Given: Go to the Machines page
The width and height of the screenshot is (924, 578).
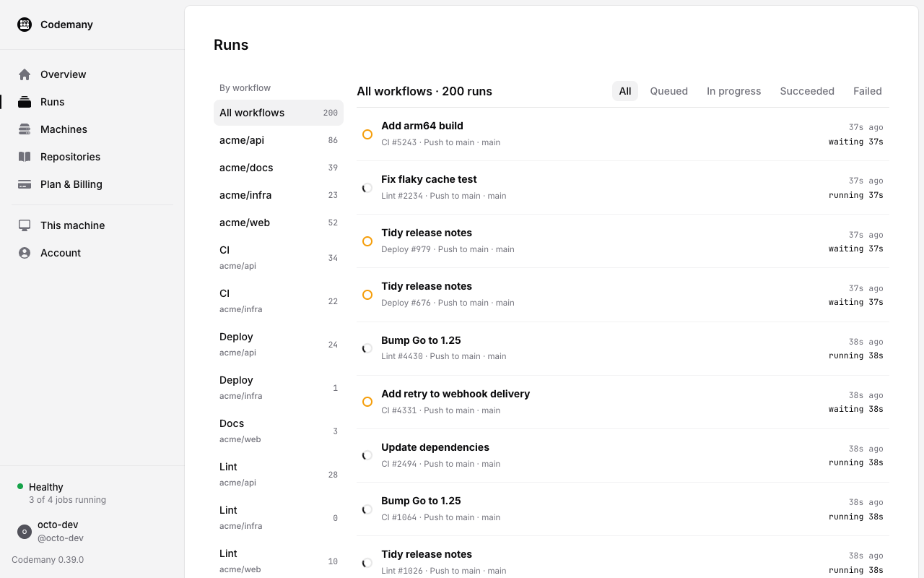Looking at the screenshot, I should [92, 129].
